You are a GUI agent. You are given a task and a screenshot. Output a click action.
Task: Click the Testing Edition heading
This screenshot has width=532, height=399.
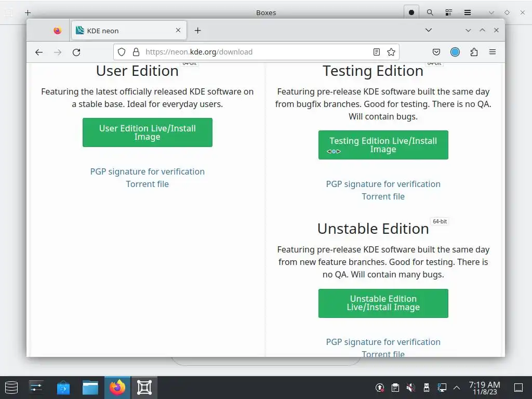(373, 71)
